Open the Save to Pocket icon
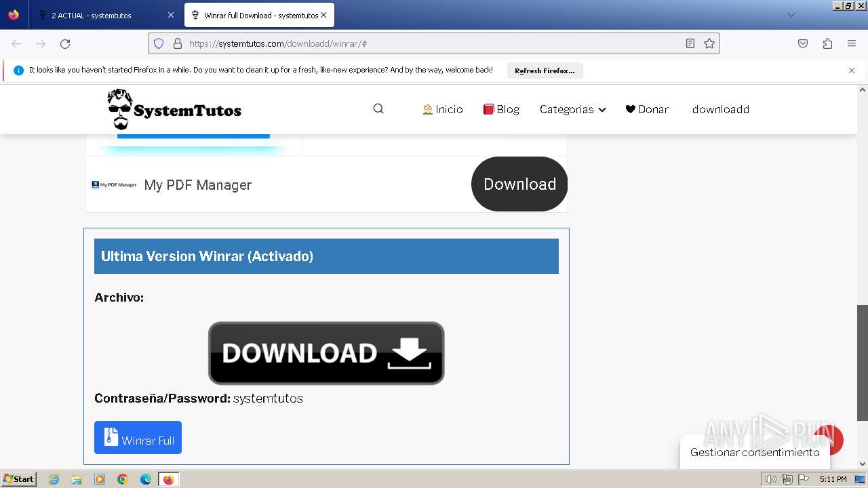Image resolution: width=868 pixels, height=488 pixels. pos(803,43)
